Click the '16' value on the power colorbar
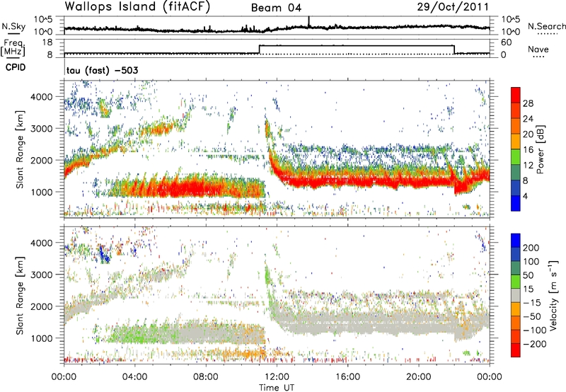This screenshot has width=566, height=392. [x=528, y=150]
